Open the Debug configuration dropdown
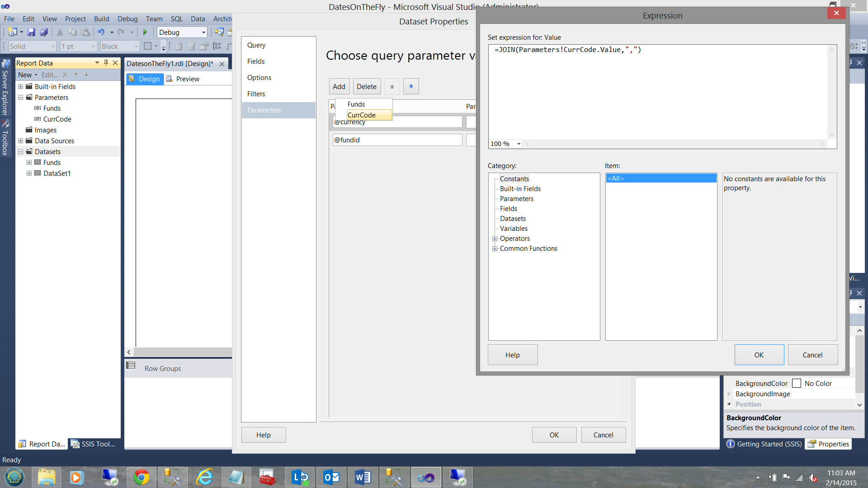 203,32
